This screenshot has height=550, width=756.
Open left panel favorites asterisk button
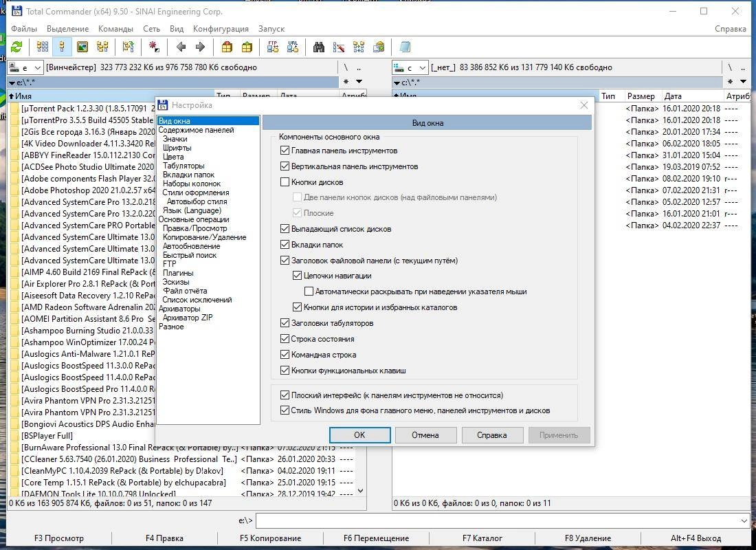coord(346,82)
